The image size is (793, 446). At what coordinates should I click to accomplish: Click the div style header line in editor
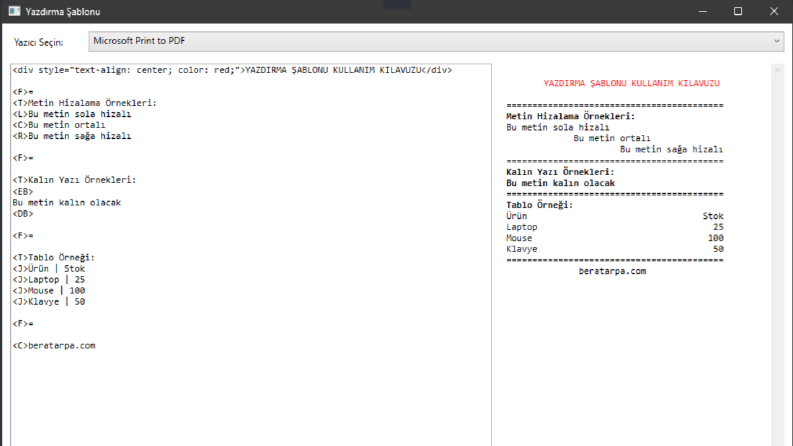click(x=232, y=70)
